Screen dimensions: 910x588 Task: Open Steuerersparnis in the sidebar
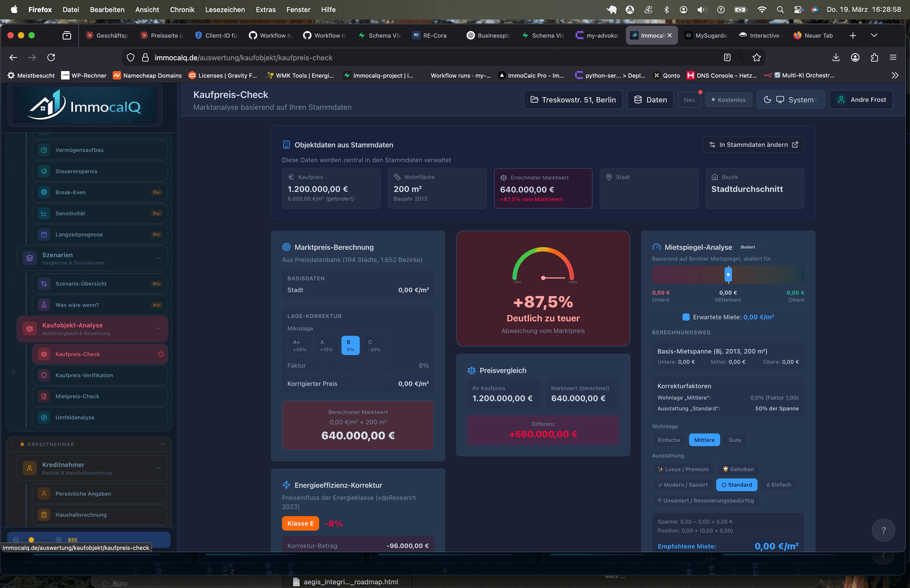(100, 171)
